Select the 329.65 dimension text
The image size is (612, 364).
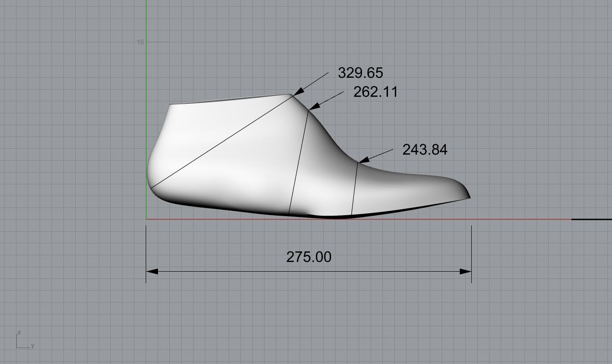[x=360, y=73]
